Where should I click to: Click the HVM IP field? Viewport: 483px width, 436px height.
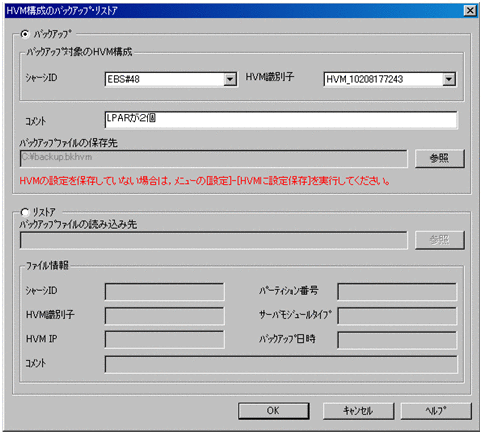pyautogui.click(x=165, y=340)
